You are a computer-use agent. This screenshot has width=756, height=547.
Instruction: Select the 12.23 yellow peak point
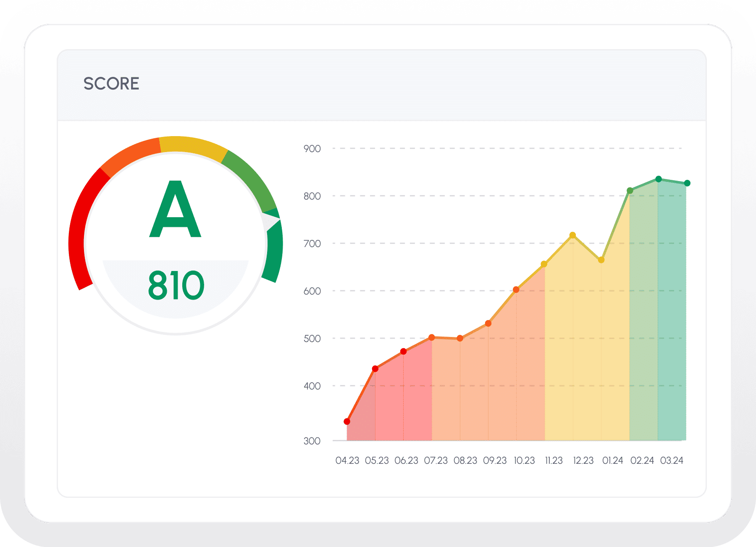(572, 235)
